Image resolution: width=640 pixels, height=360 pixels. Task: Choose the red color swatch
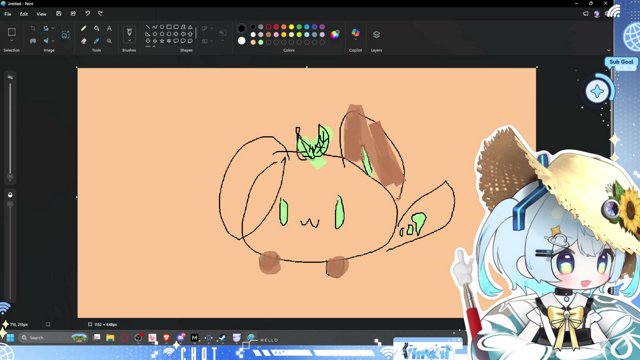point(276,27)
